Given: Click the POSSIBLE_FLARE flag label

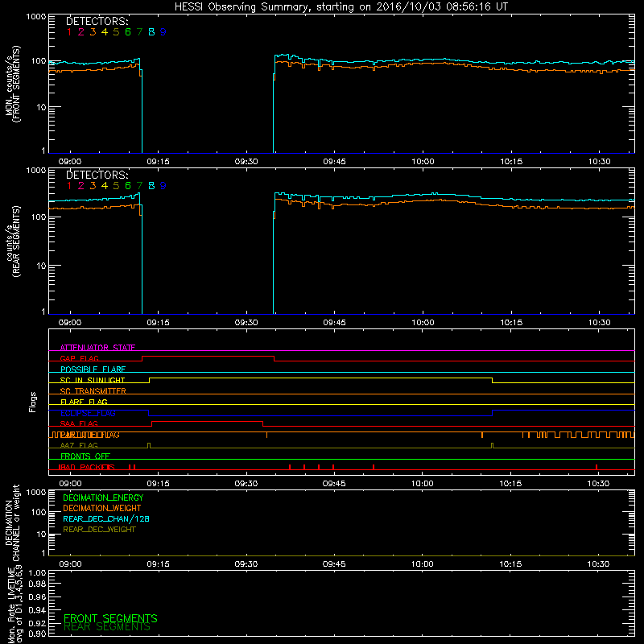Looking at the screenshot, I should (x=93, y=369).
